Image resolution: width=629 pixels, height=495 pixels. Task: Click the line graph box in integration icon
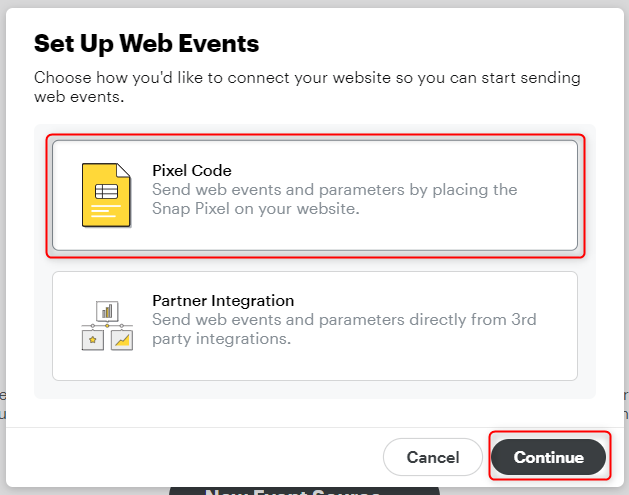click(x=122, y=340)
